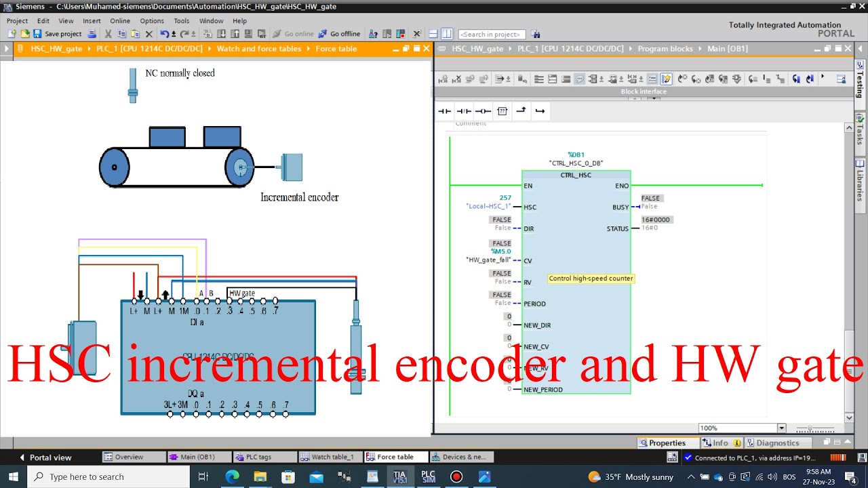Click the Undo arrow icon
868x488 pixels.
tap(164, 34)
